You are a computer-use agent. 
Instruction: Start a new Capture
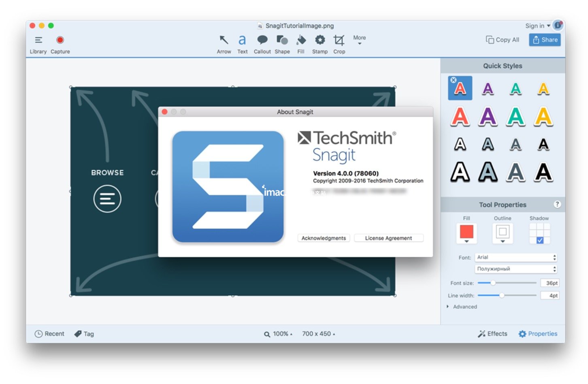coord(60,45)
